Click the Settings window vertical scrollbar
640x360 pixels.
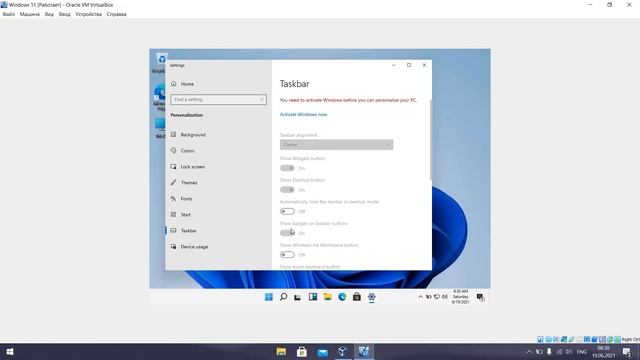click(x=430, y=140)
